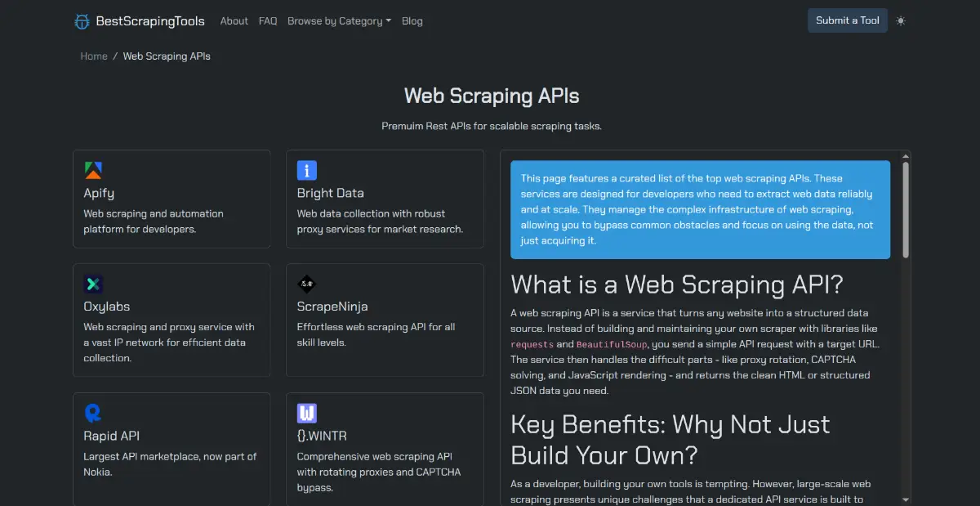The image size is (980, 506).
Task: Click the Submit a Tool button
Action: 847,20
